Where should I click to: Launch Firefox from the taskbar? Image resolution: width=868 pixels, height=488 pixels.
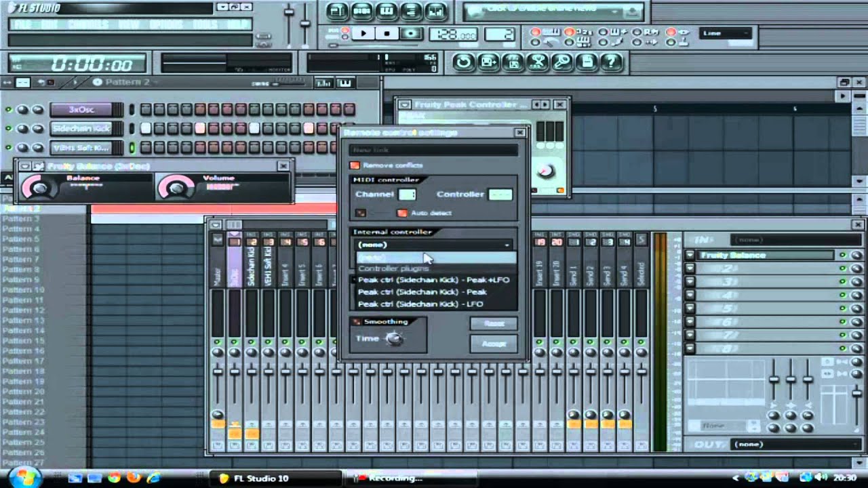(134, 478)
